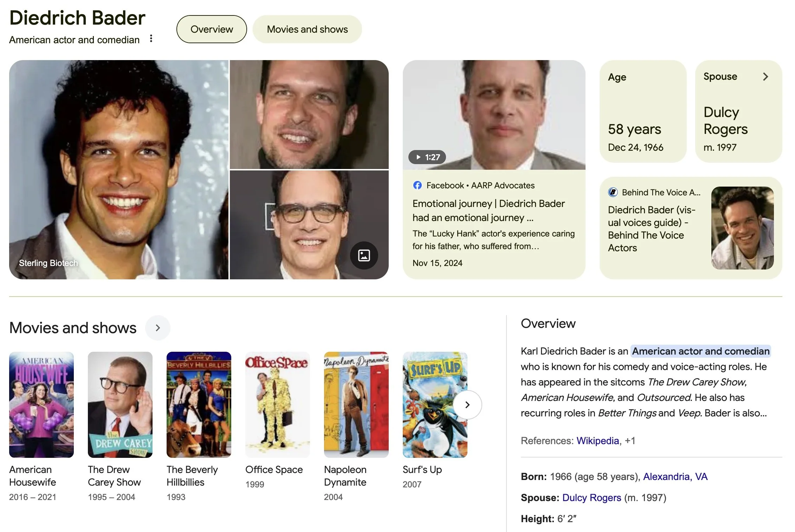Open Behind The Voice Actors thumbnail photo

coord(742,228)
